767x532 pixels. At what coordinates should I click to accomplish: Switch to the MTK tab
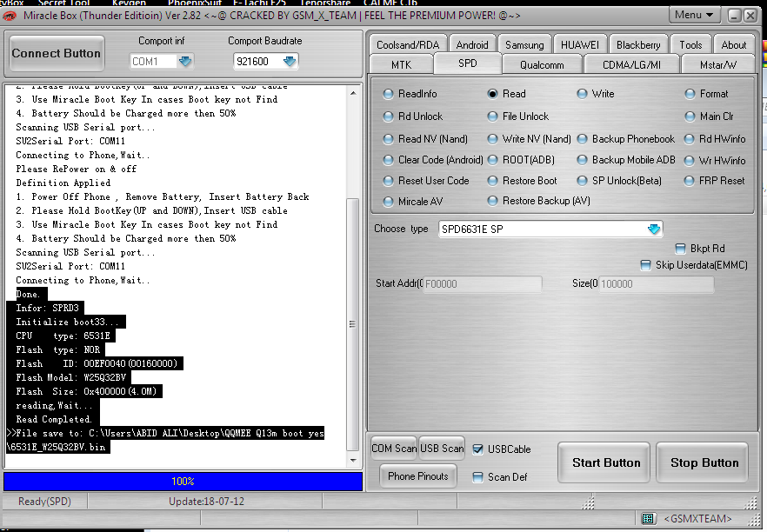401,64
